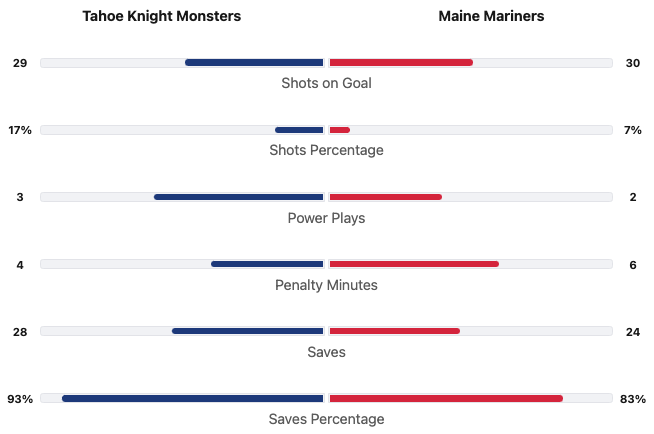Click the blue Shots Percentage bar
The image size is (654, 434).
(x=299, y=130)
